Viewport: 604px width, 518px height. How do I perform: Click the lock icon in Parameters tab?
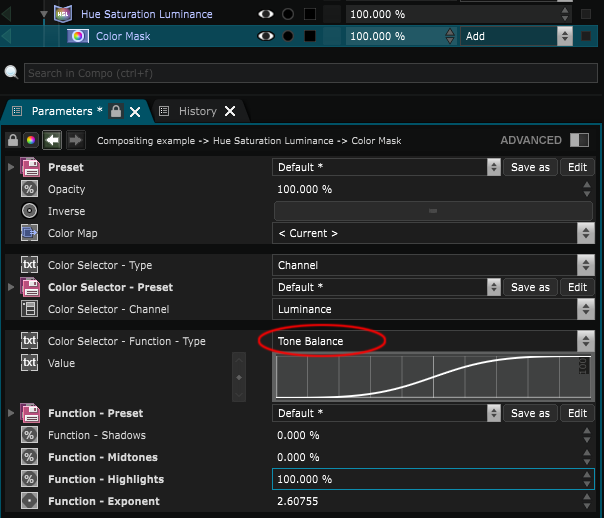[116, 111]
